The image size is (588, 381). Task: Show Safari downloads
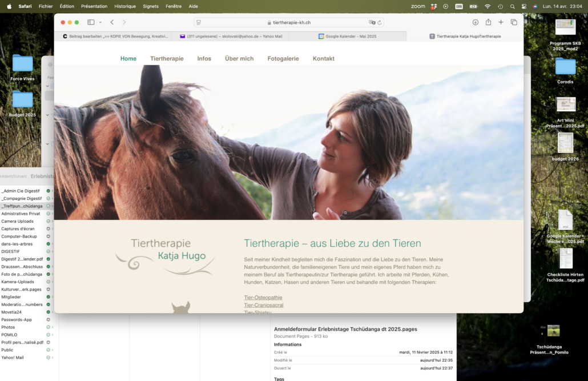(475, 22)
